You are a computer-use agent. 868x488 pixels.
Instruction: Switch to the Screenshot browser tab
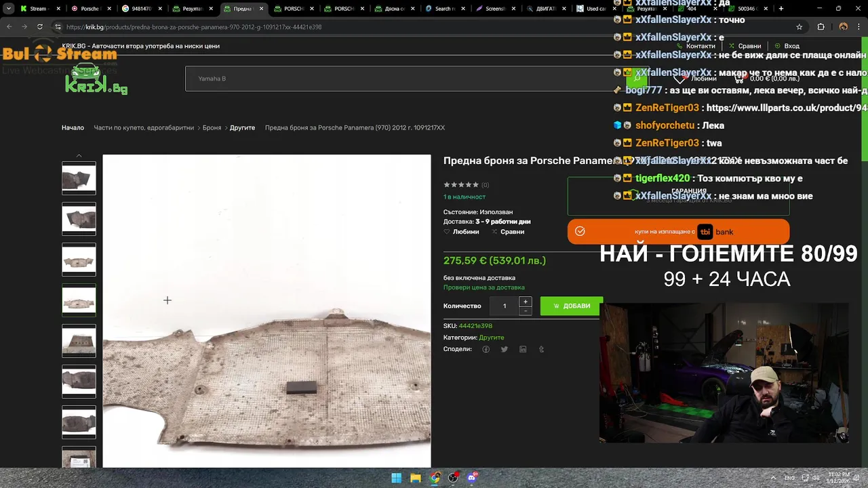(497, 9)
